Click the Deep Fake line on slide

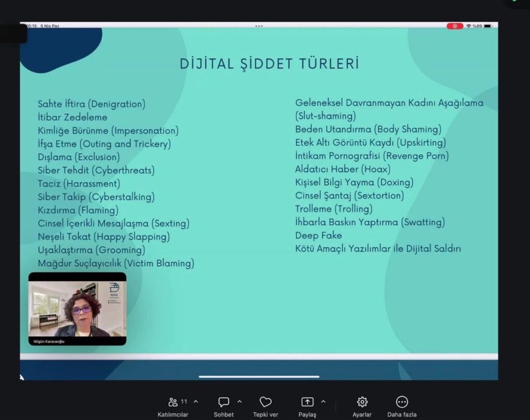(x=318, y=235)
